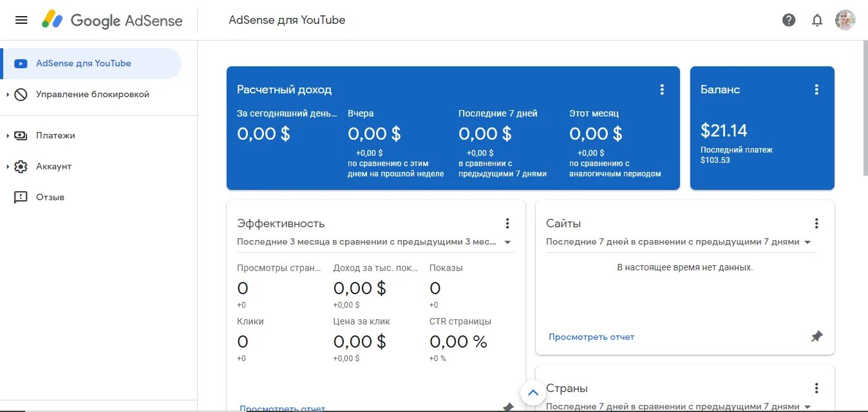Click Последний платеж $103.53 text
Viewport: 868px width, 412px height.
point(737,154)
